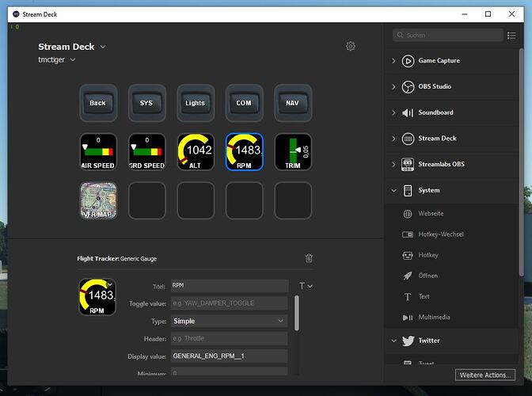Click the Twitter bird icon

pyautogui.click(x=408, y=341)
